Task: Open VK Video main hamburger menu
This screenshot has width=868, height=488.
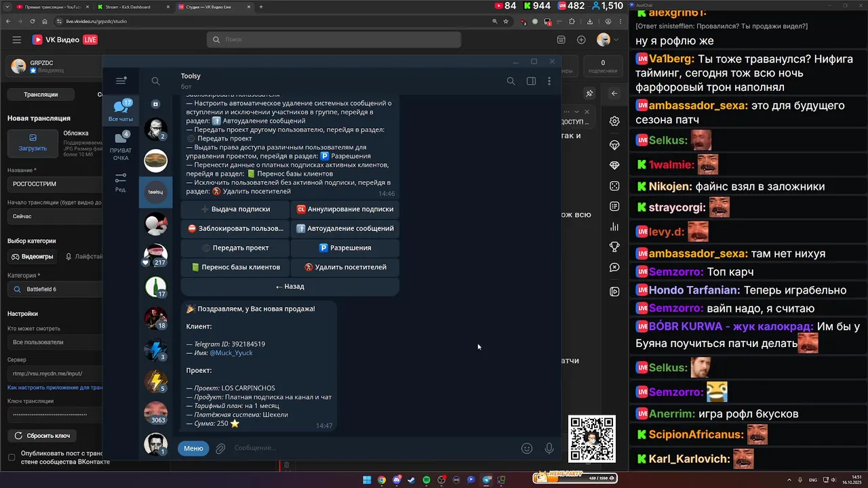Action: [x=17, y=40]
